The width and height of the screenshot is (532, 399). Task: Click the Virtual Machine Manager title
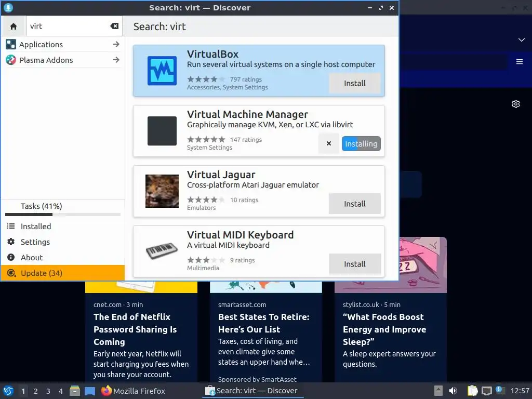(x=247, y=114)
